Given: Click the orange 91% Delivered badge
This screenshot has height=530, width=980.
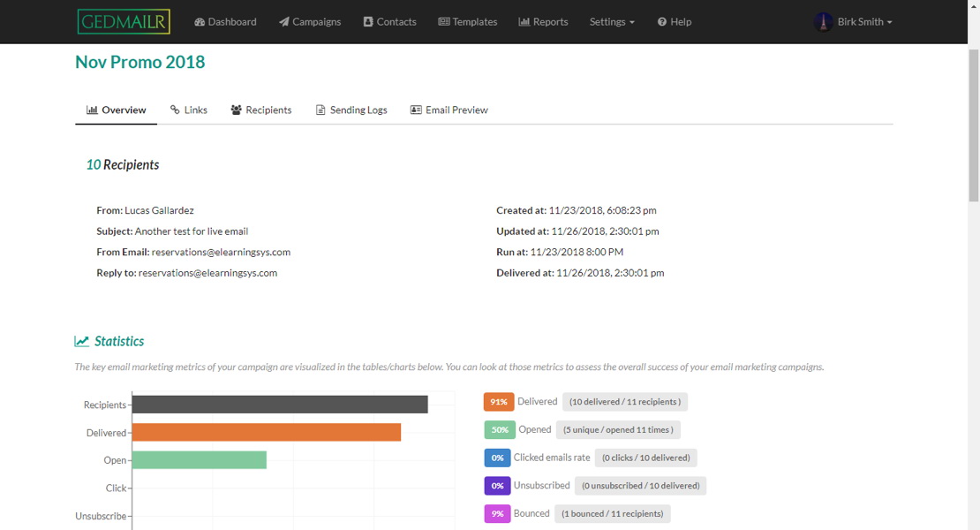Looking at the screenshot, I should pos(499,402).
